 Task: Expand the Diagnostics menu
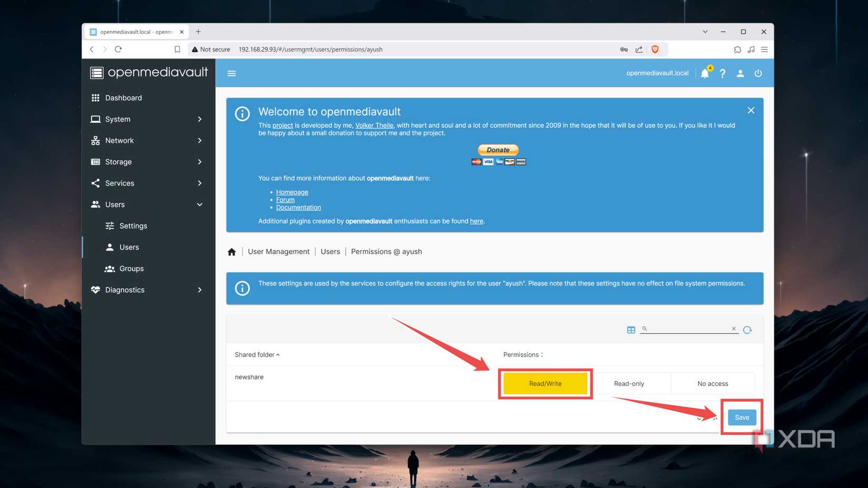click(148, 290)
